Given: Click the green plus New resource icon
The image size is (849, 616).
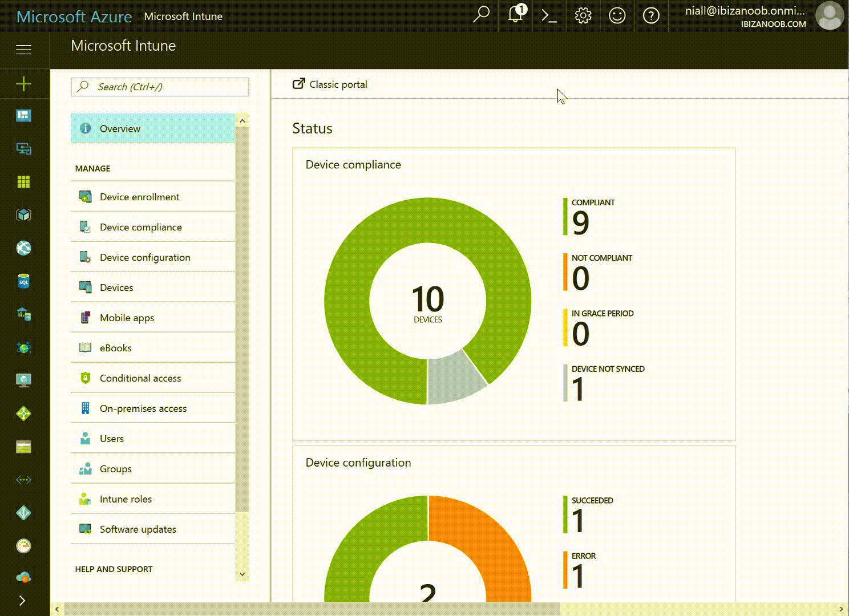Looking at the screenshot, I should (x=23, y=84).
